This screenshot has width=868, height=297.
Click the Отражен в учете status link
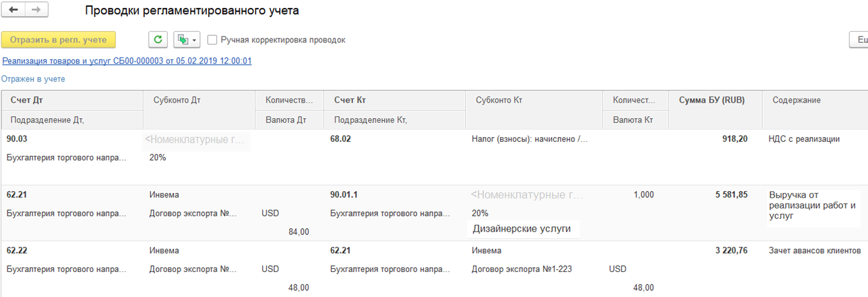[x=33, y=79]
